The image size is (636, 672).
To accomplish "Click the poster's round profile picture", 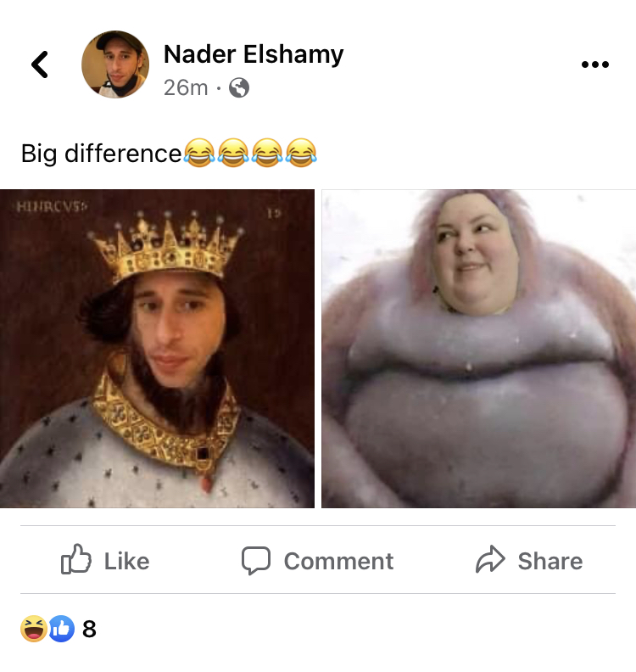I will pos(115,64).
